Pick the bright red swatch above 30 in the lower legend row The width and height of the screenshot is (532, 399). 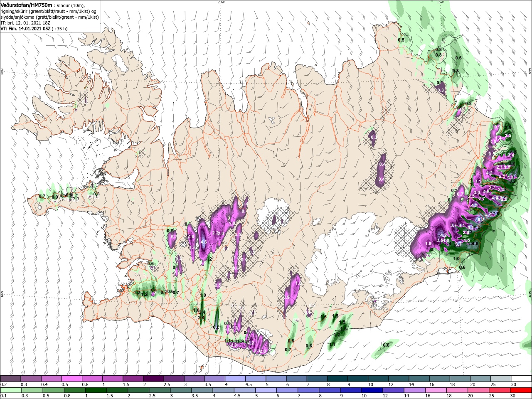click(521, 390)
